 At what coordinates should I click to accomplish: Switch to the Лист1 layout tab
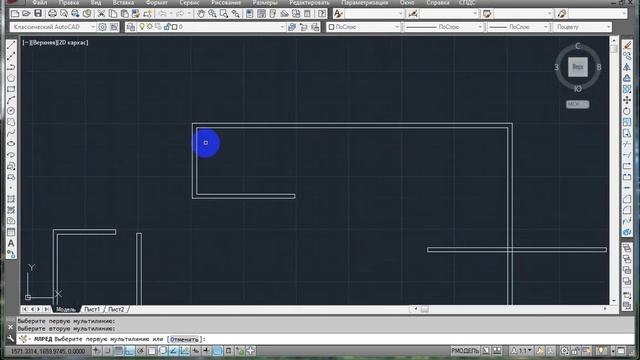click(x=92, y=309)
